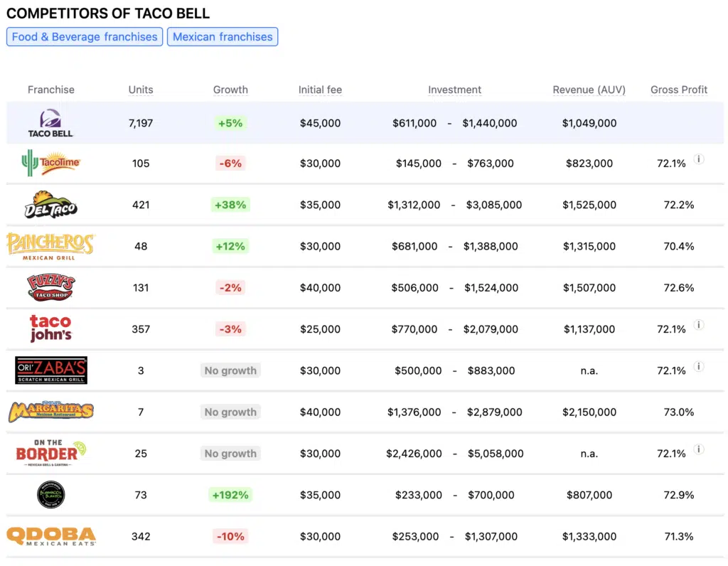The height and width of the screenshot is (566, 728).
Task: Open info icon in On The Border row
Action: [699, 449]
